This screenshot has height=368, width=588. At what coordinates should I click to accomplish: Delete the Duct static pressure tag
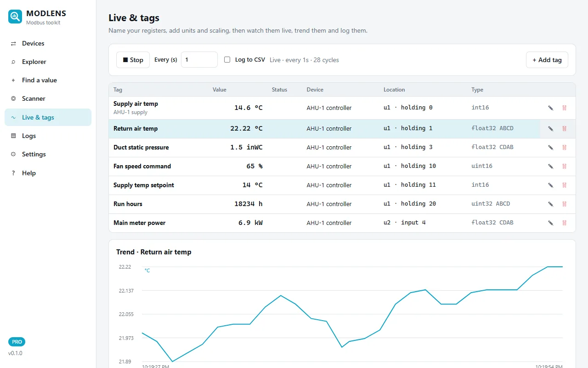point(564,148)
